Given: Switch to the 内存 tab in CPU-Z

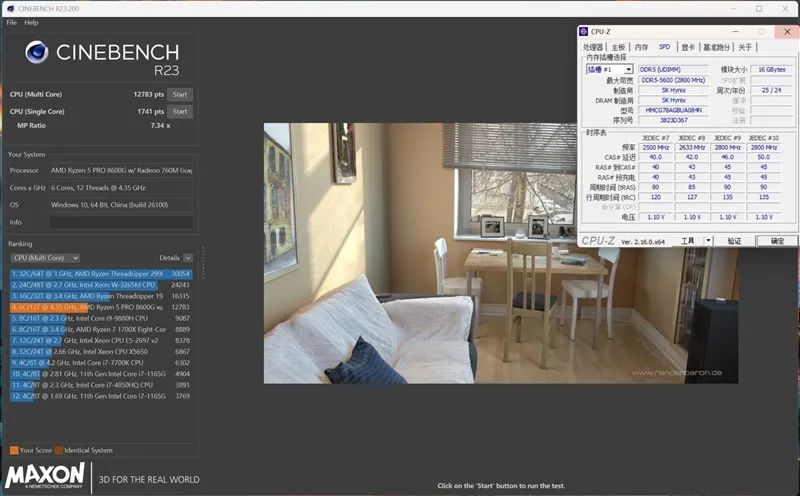Looking at the screenshot, I should pyautogui.click(x=641, y=47).
